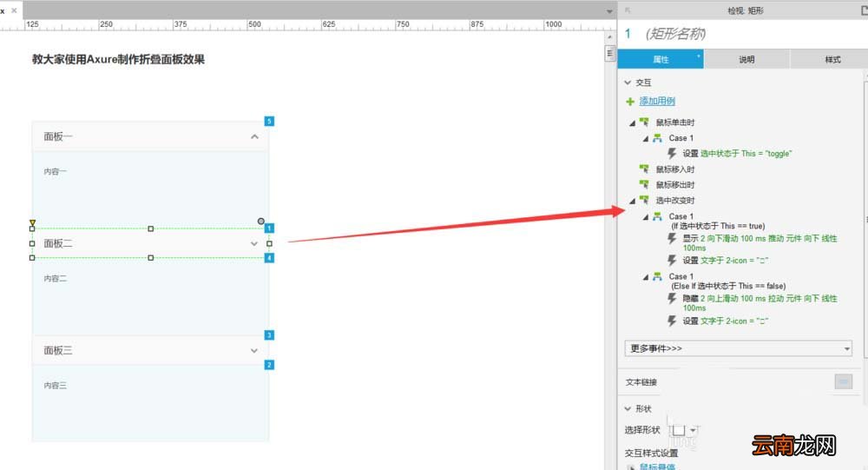Select the 面板二 header label
Viewport: 868px width, 470px height.
(58, 243)
